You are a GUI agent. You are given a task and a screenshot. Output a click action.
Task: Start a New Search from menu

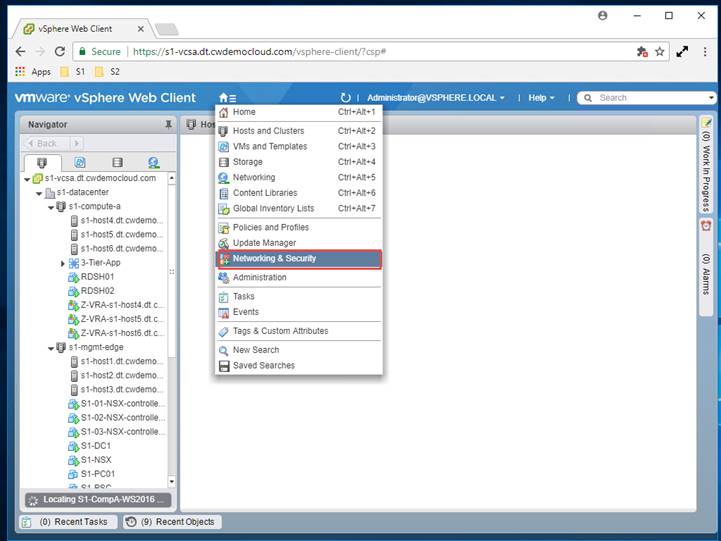299,350
